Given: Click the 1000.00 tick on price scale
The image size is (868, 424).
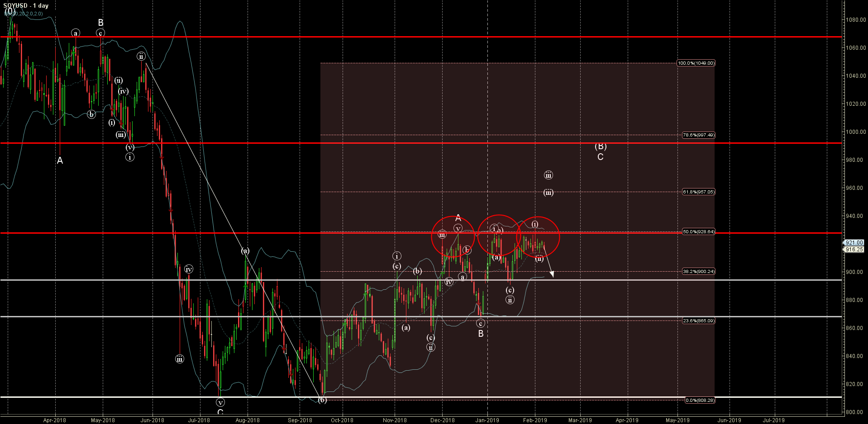Looking at the screenshot, I should click(x=855, y=132).
